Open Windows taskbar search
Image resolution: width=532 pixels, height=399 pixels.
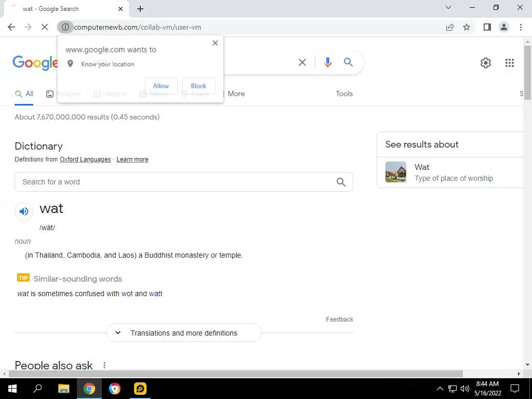(x=37, y=389)
